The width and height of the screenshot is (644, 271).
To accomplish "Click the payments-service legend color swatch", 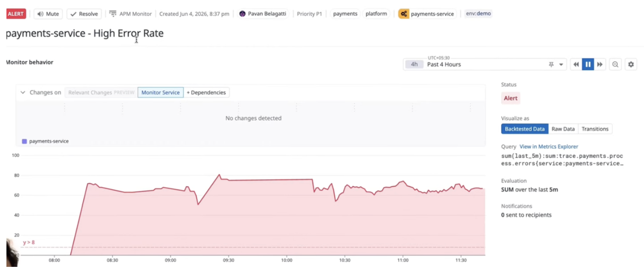I will click(x=24, y=141).
